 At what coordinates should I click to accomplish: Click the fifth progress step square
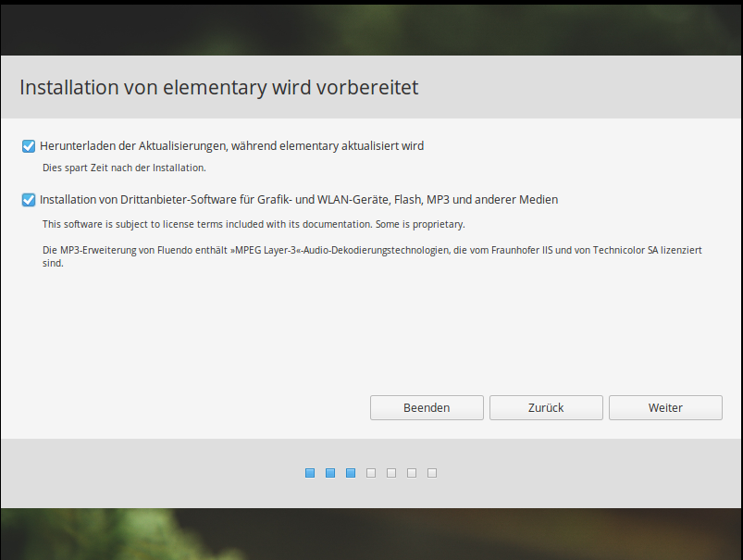point(391,473)
